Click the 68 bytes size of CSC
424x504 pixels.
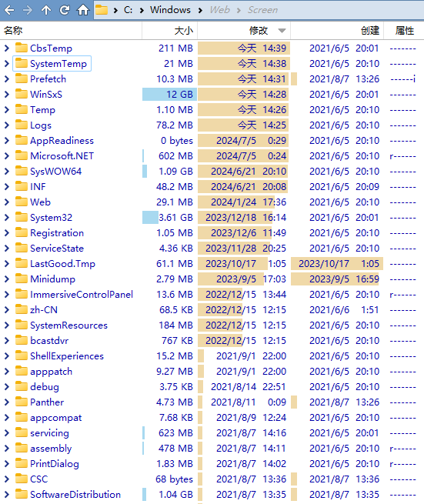(x=174, y=479)
